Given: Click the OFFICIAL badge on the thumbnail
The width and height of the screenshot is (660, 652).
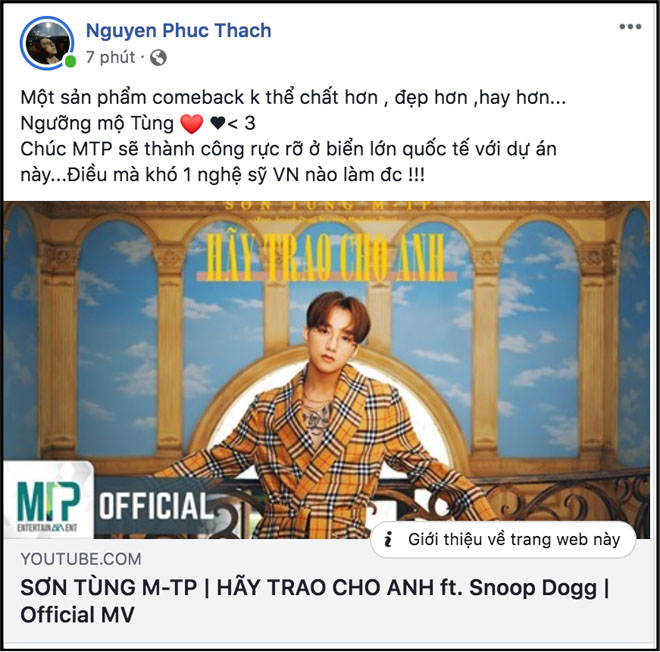Looking at the screenshot, I should (156, 506).
